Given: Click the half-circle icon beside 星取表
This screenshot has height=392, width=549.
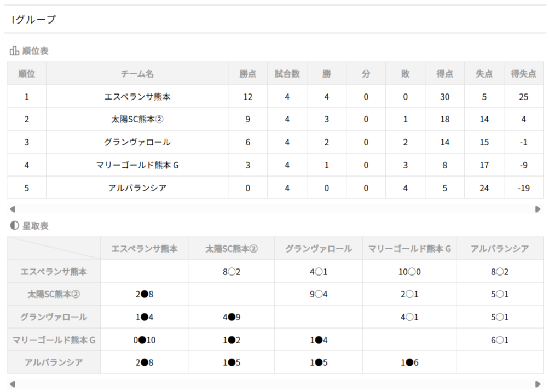Looking at the screenshot, I should click(14, 226).
